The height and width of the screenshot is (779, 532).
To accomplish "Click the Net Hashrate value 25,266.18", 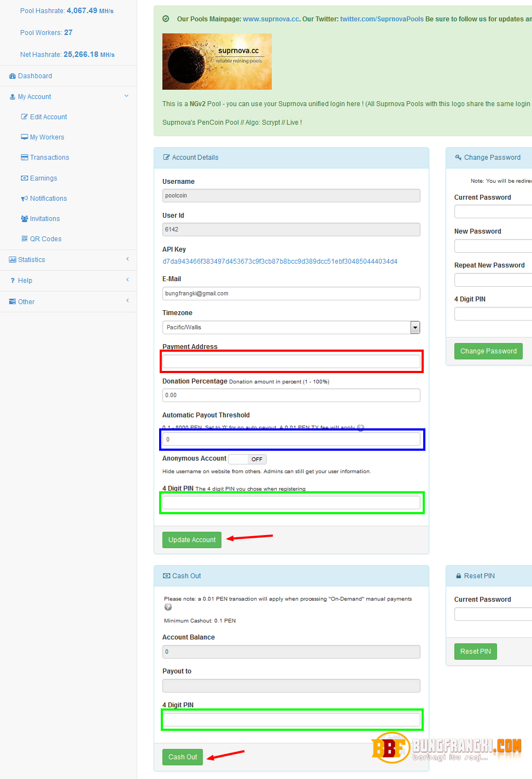I will [81, 54].
